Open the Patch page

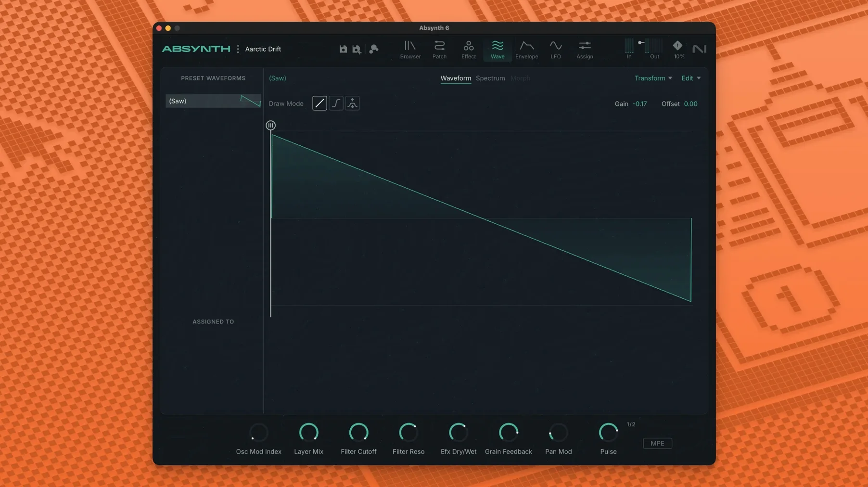(439, 50)
